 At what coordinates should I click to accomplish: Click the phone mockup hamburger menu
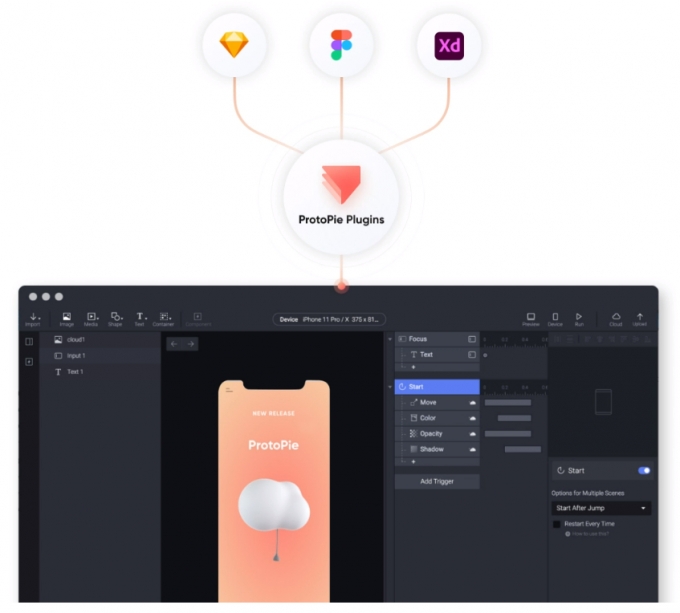coord(229,390)
